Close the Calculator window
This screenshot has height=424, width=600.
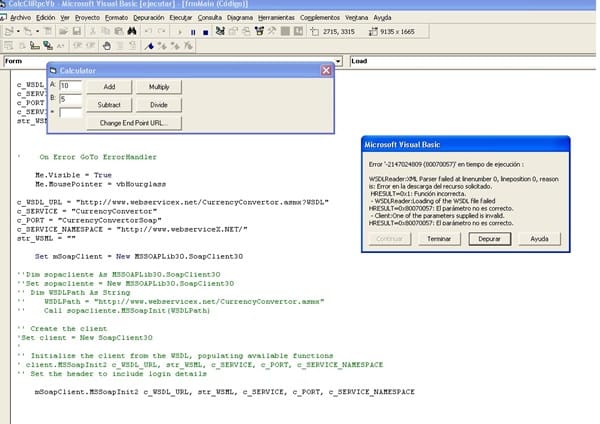325,70
